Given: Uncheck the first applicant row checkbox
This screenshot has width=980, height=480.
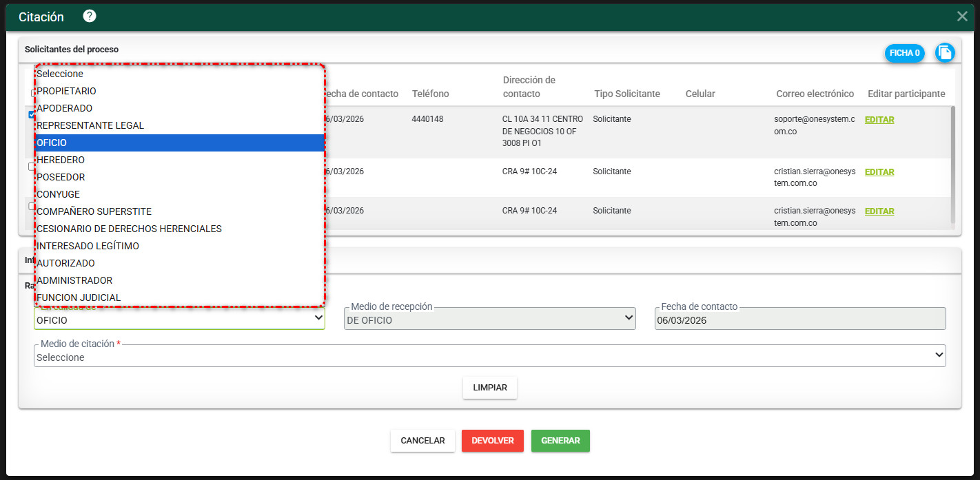Looking at the screenshot, I should [31, 115].
